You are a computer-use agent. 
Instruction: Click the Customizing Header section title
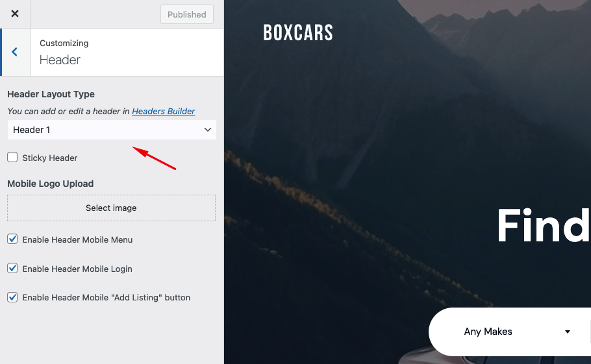click(x=60, y=60)
